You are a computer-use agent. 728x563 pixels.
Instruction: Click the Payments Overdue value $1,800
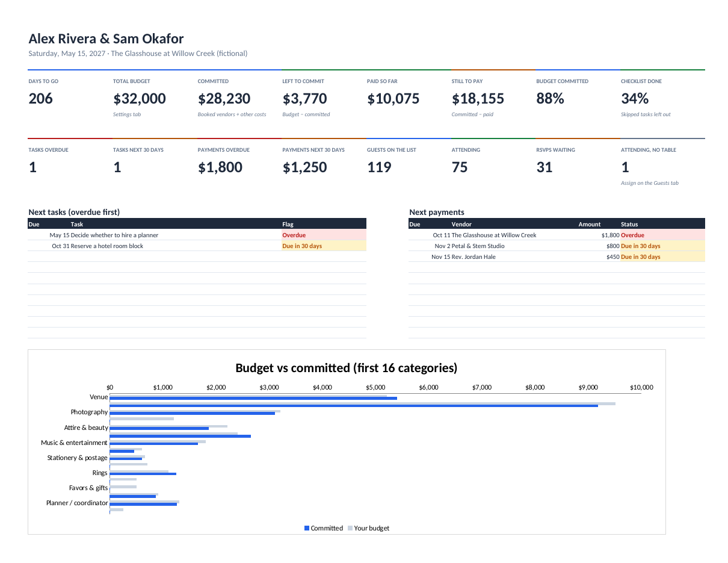(x=220, y=167)
